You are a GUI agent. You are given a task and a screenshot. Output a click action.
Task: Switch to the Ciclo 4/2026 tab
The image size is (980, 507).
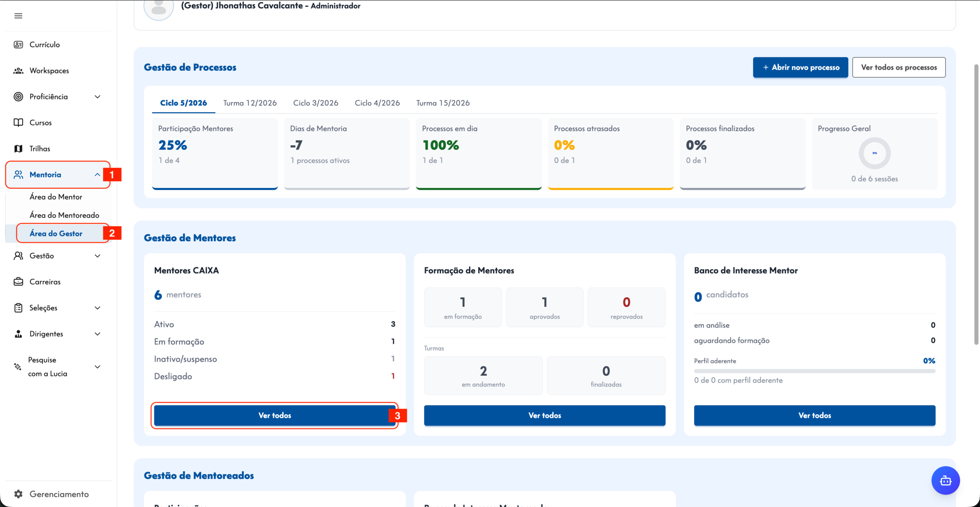click(x=377, y=103)
